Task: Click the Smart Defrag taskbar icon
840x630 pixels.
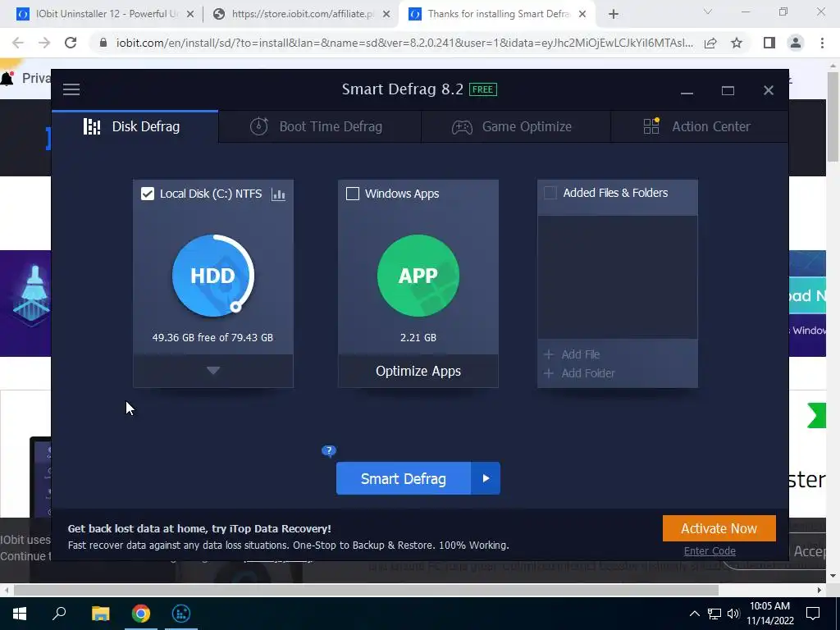Action: click(181, 614)
